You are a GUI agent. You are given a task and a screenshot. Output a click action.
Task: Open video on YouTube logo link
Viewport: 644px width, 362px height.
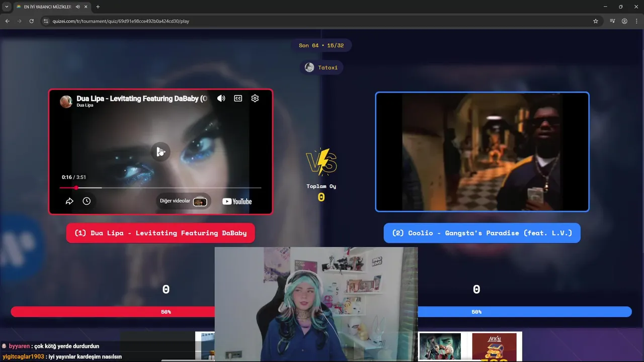tap(237, 201)
